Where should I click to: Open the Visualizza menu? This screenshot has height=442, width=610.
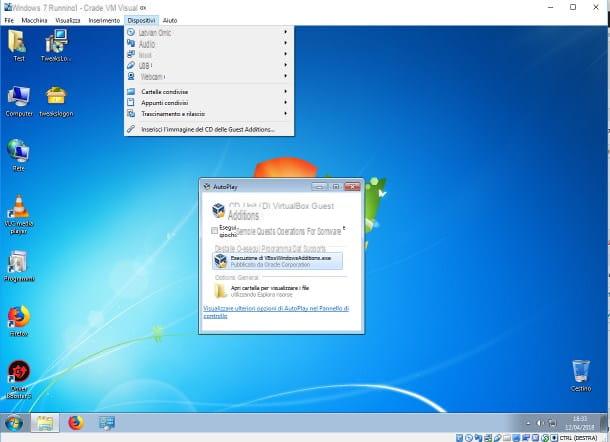[x=68, y=20]
